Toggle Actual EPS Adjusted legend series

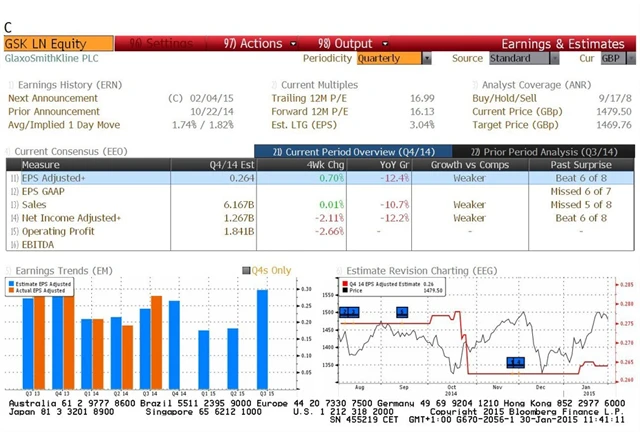click(x=12, y=290)
